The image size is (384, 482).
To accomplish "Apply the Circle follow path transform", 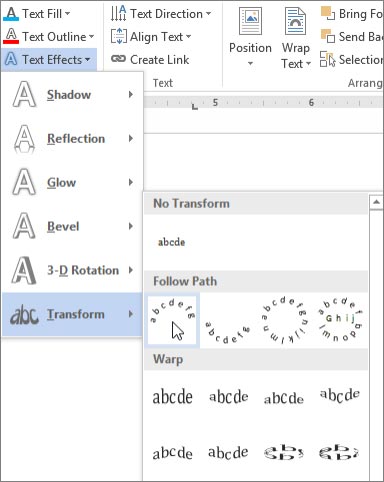I will (x=284, y=320).
